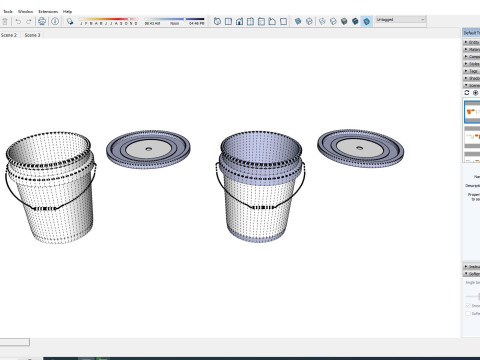Toggle the Soften coplanar checkbox
The height and width of the screenshot is (360, 480).
(x=468, y=314)
